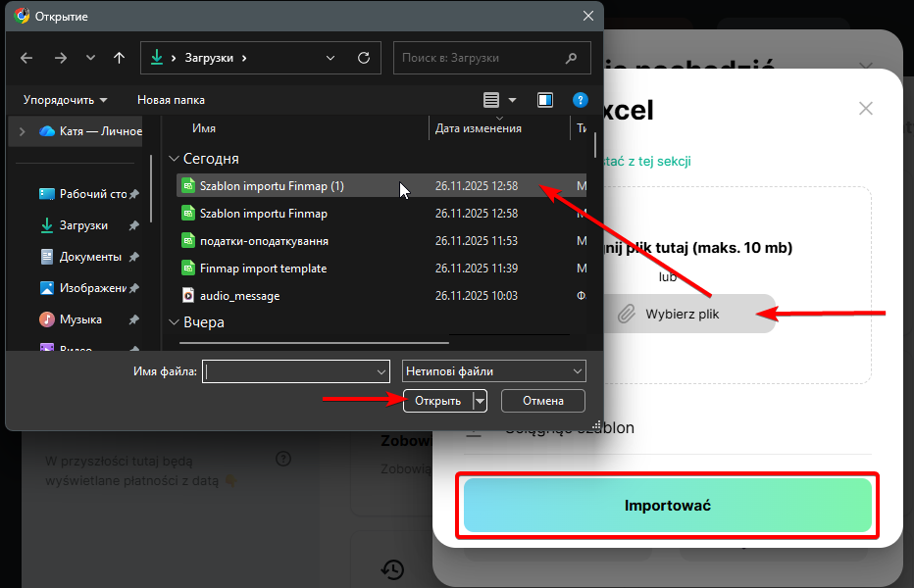The image size is (914, 588).
Task: Open the recent locations dropdown arrow
Action: pyautogui.click(x=90, y=58)
